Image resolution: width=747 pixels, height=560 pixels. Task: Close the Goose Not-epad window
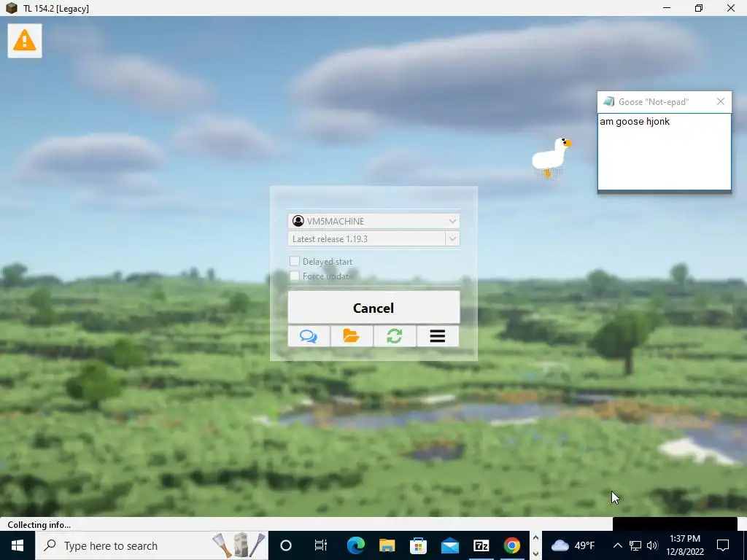[x=720, y=101]
